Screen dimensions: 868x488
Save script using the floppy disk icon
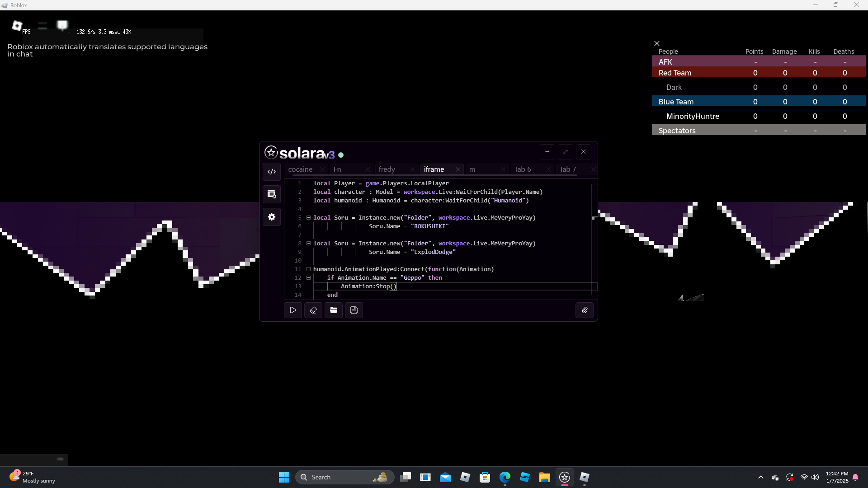tap(354, 310)
